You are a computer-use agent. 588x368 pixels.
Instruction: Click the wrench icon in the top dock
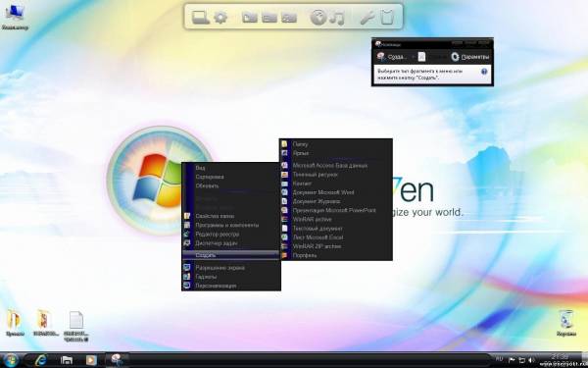(x=367, y=18)
